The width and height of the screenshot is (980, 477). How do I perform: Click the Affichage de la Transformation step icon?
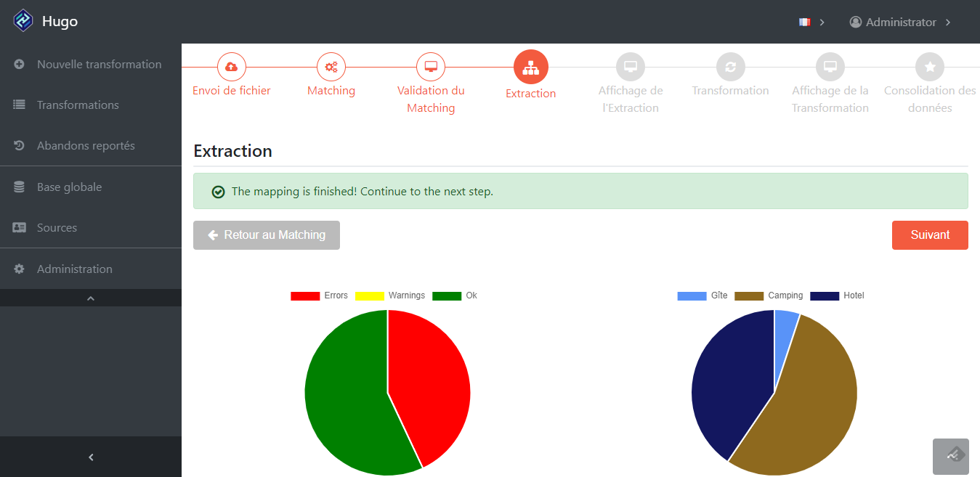pos(830,67)
